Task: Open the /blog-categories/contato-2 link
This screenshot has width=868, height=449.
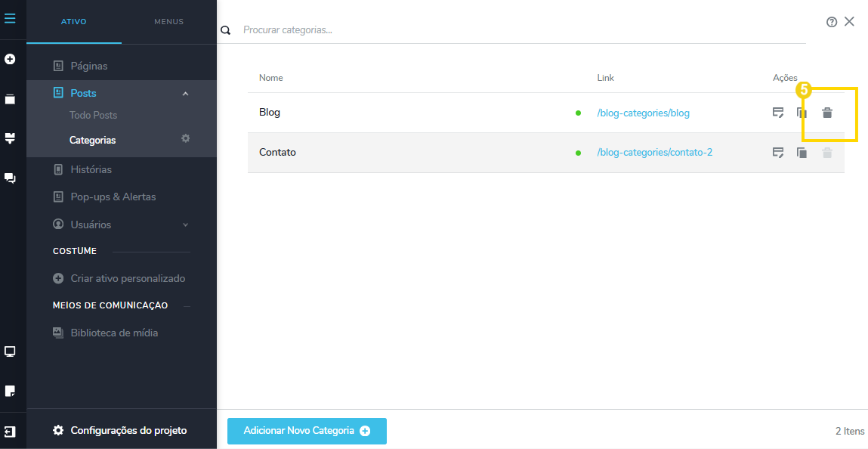Action: click(654, 152)
